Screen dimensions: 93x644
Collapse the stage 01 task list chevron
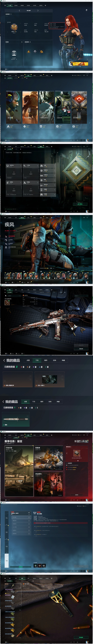[x=29, y=513]
